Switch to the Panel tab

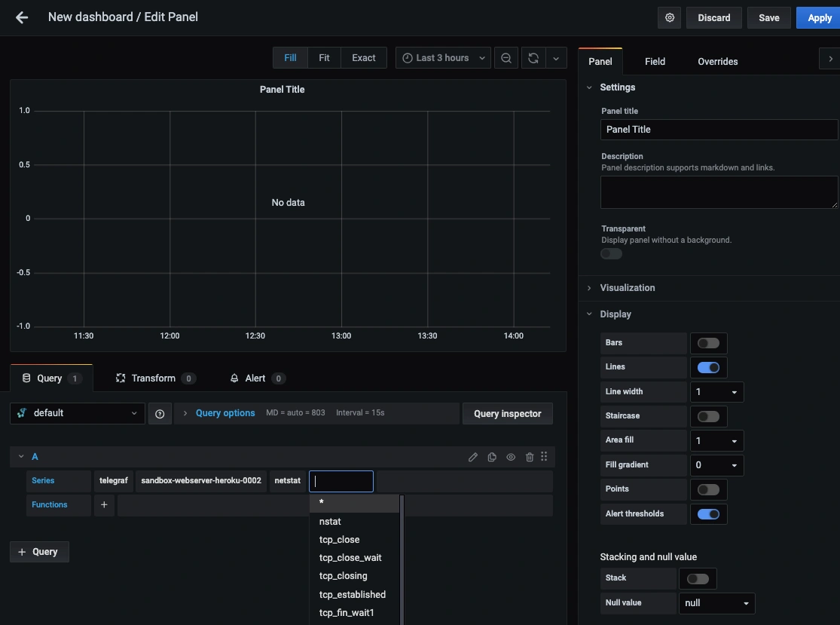pyautogui.click(x=600, y=62)
